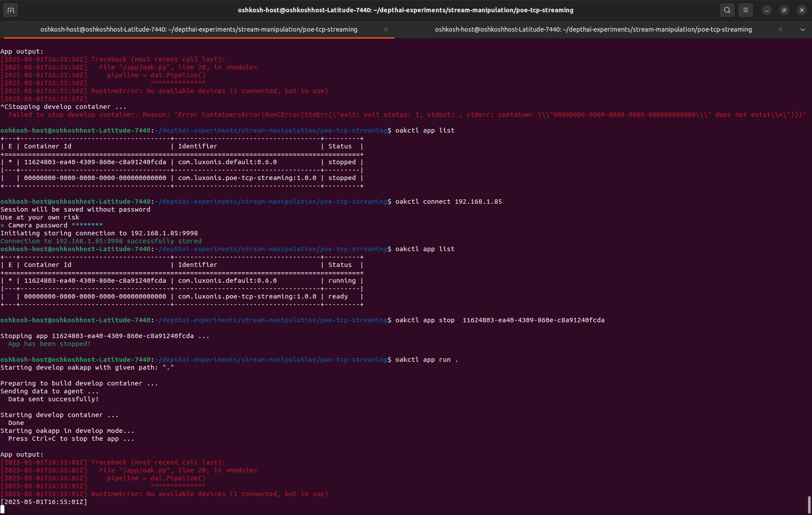Expand the tab list chevron
This screenshot has width=812, height=515.
pos(802,29)
